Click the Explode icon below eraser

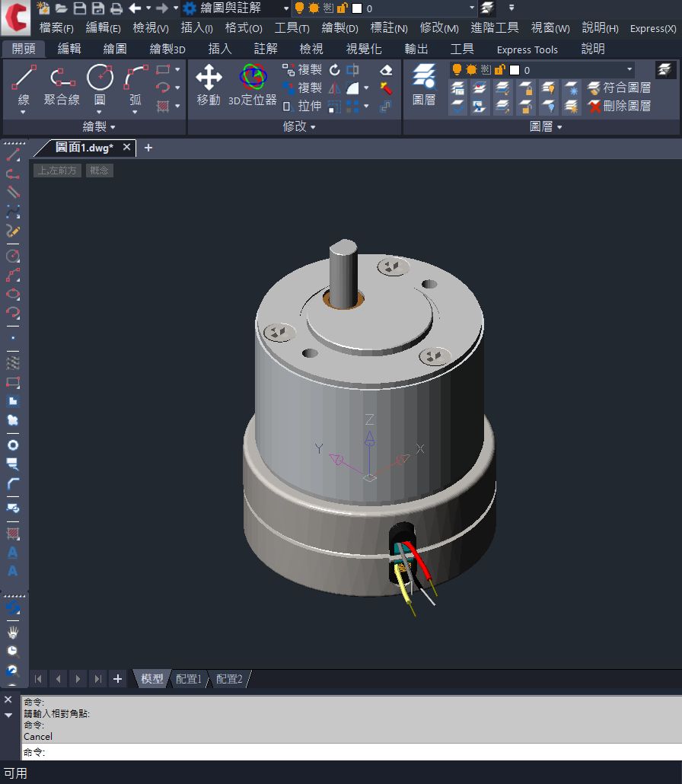click(386, 88)
